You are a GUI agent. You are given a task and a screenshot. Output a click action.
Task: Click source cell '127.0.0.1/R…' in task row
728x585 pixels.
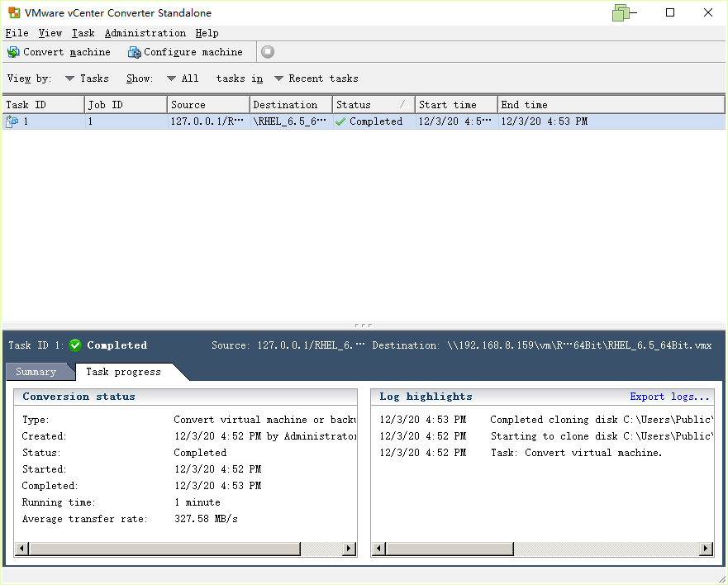coord(207,121)
